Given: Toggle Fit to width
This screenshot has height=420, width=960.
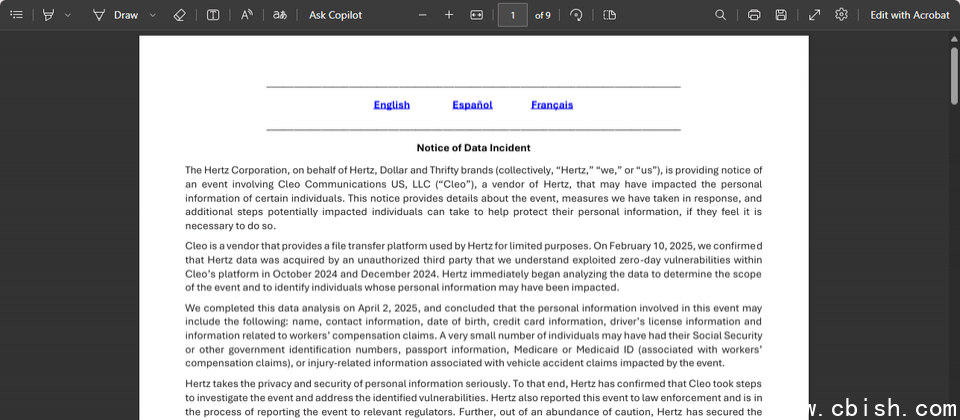Looking at the screenshot, I should pos(476,15).
